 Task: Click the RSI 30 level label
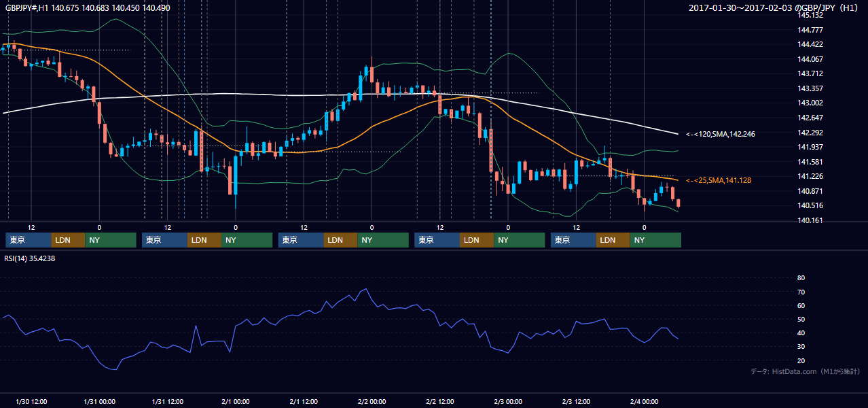click(801, 347)
